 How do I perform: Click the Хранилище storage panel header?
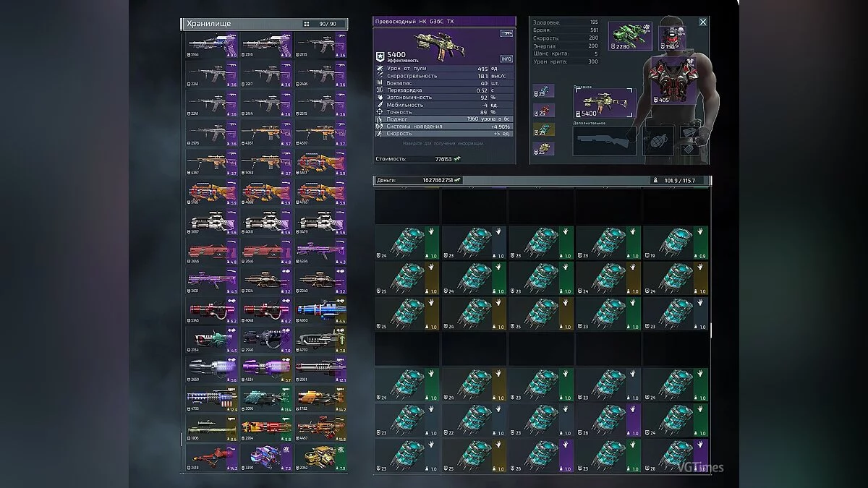click(264, 24)
